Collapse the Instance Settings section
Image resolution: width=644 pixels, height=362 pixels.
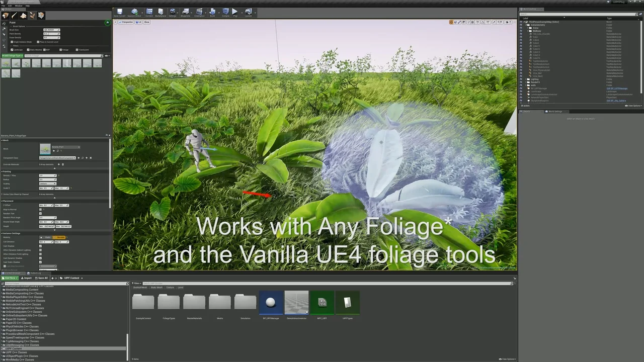click(2, 233)
